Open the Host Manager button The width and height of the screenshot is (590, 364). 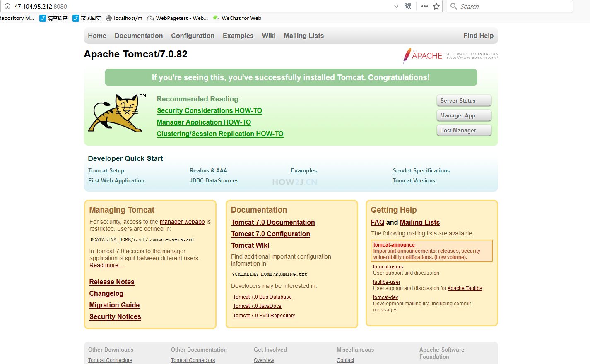[464, 130]
